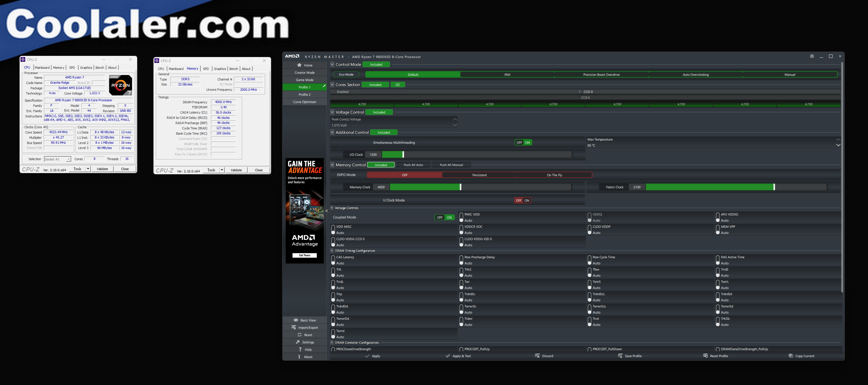This screenshot has height=385, width=868.
Task: Click the OC button in Cores Section
Action: (398, 85)
